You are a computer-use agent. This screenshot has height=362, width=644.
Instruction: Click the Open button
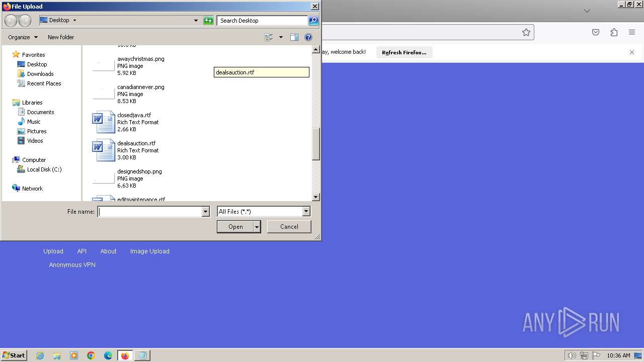pos(235,227)
